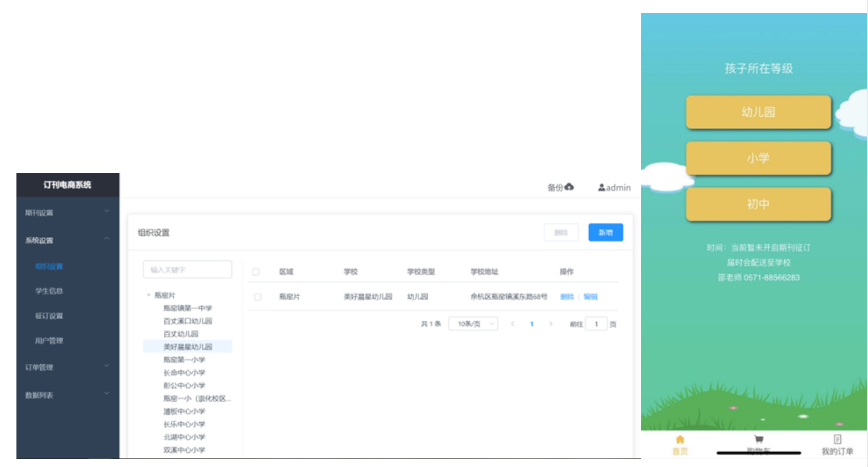
Task: Click the 备份 cloud backup icon
Action: pos(569,187)
